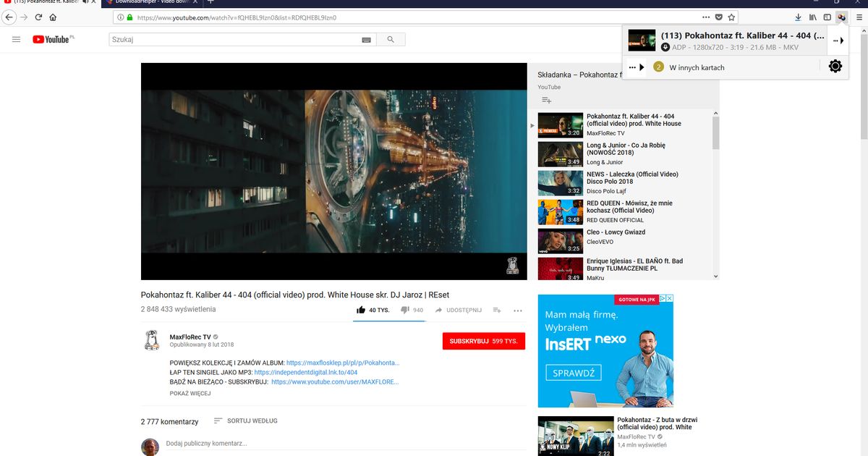Click the Downloads arrow icon

(x=797, y=16)
